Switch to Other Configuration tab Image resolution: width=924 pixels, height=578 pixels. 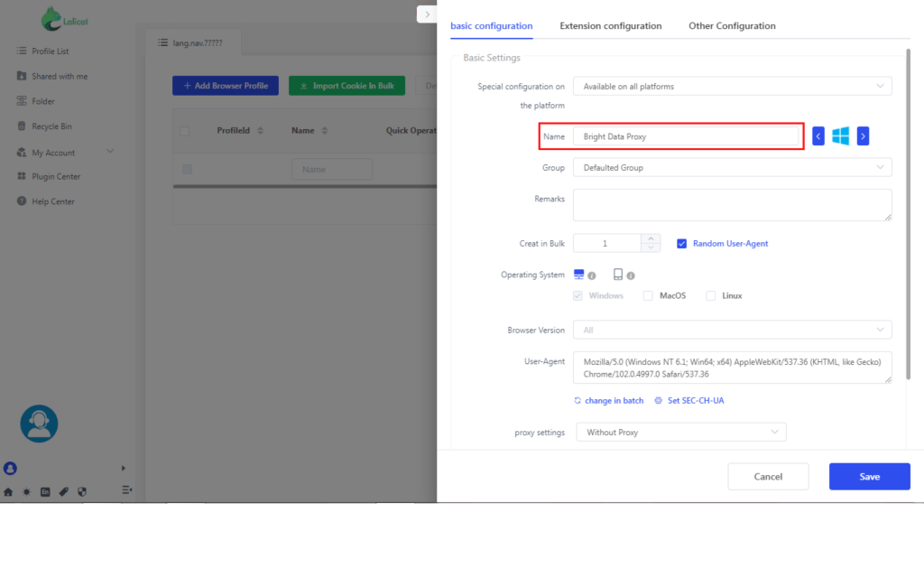[731, 25]
